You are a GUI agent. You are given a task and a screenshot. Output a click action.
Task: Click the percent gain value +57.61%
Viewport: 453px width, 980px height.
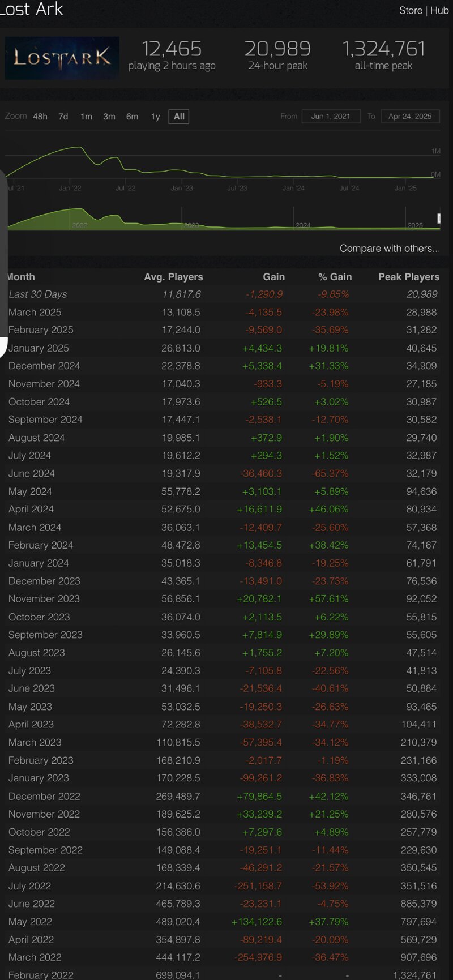(329, 599)
